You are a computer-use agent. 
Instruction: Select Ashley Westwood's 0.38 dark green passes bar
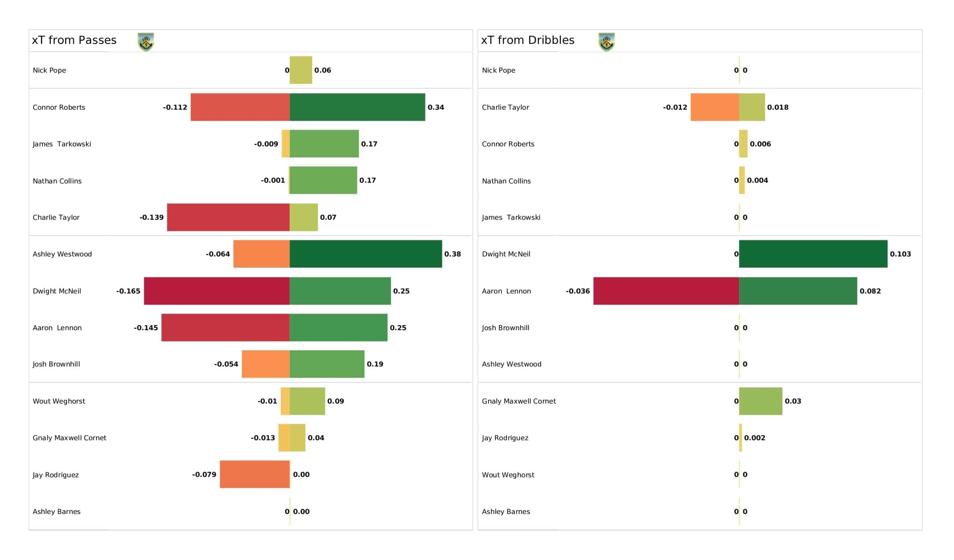(x=366, y=254)
